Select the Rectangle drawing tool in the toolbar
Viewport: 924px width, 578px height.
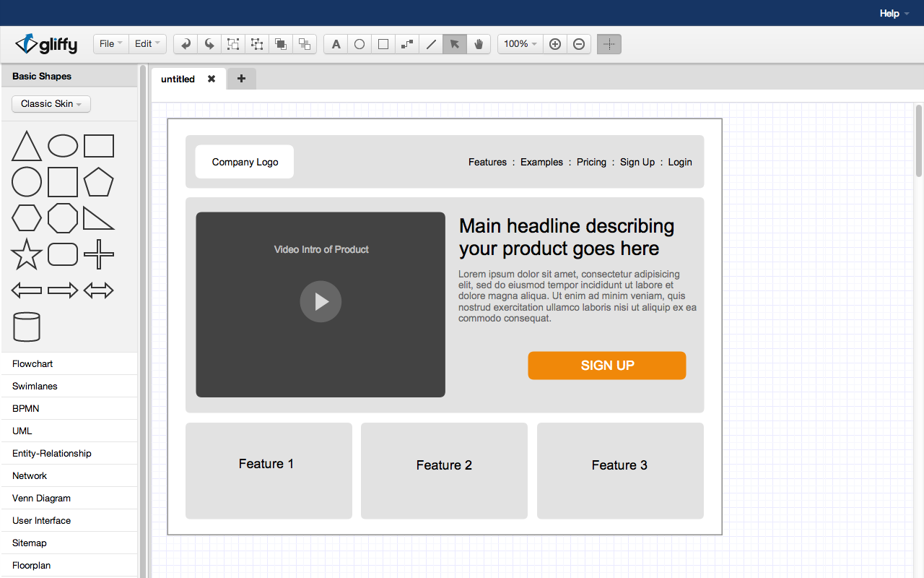(383, 44)
